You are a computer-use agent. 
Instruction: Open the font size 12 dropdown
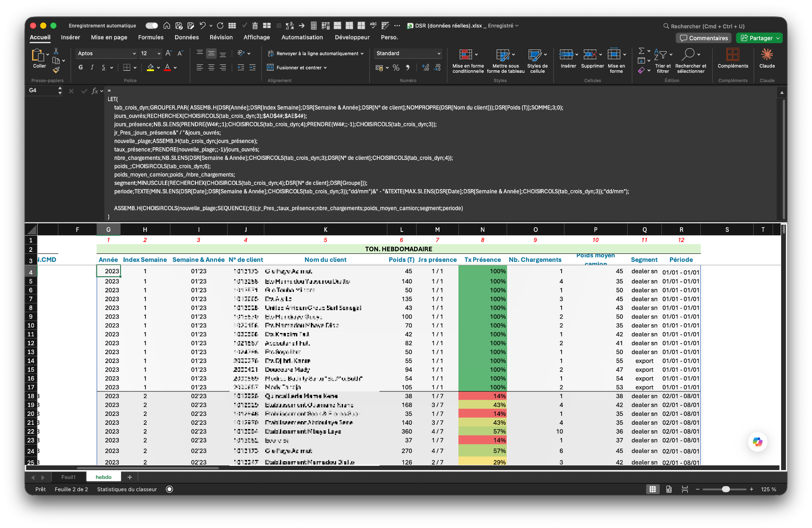click(159, 54)
